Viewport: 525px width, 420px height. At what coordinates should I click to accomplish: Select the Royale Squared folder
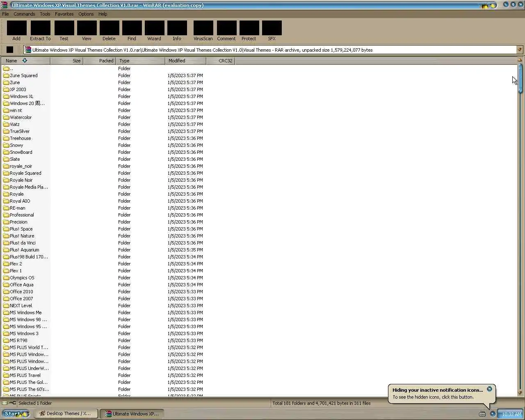(x=22, y=173)
